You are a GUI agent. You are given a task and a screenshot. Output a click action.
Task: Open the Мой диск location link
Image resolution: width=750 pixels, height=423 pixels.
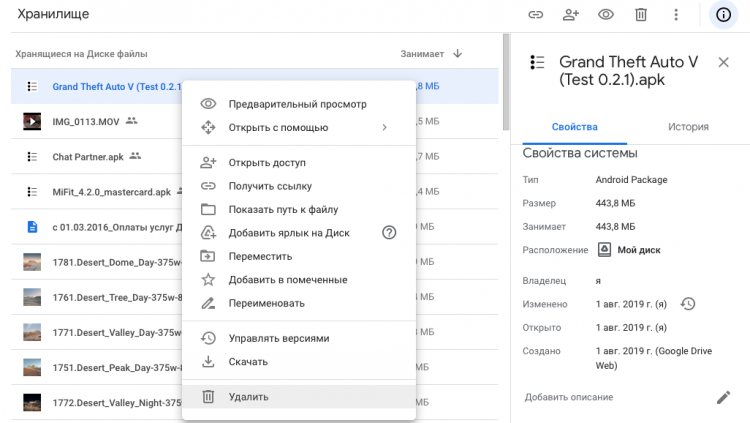[x=639, y=250]
